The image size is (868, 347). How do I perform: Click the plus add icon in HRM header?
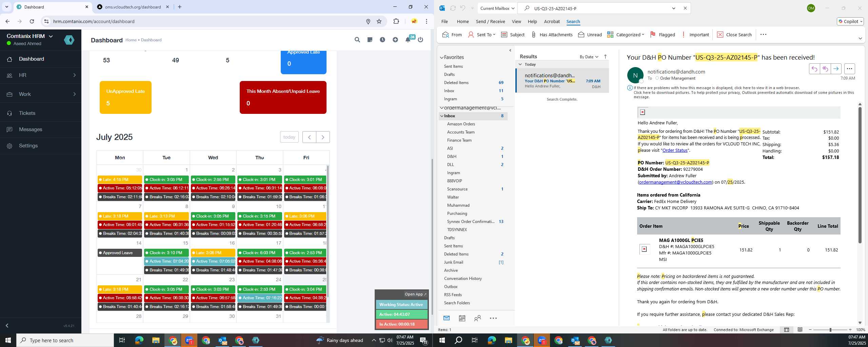[395, 40]
